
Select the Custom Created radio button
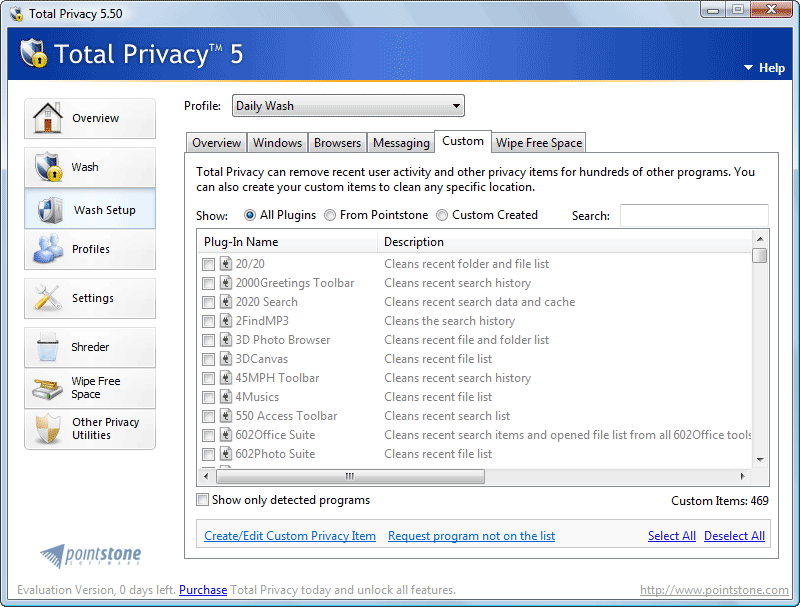point(442,215)
